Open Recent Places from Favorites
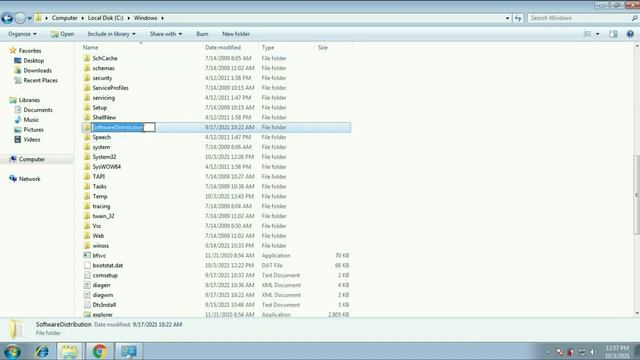640x360 pixels. click(x=40, y=80)
